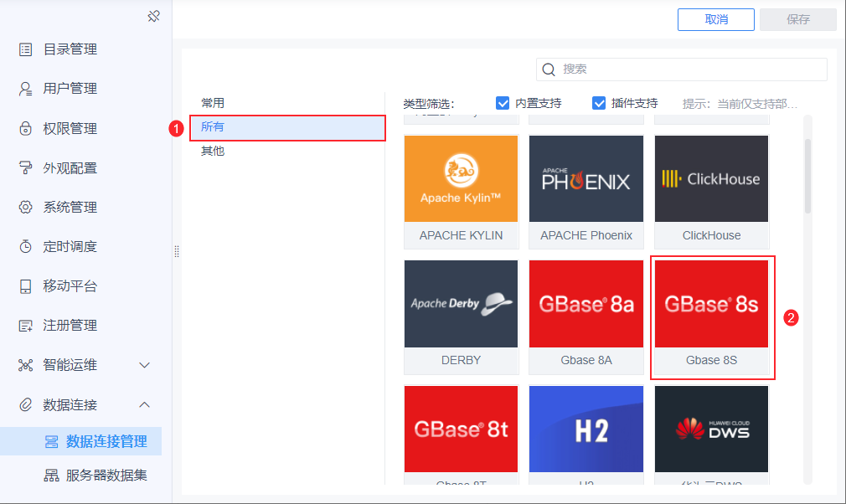Click the Gbase 8A label
This screenshot has height=504, width=846.
point(586,360)
